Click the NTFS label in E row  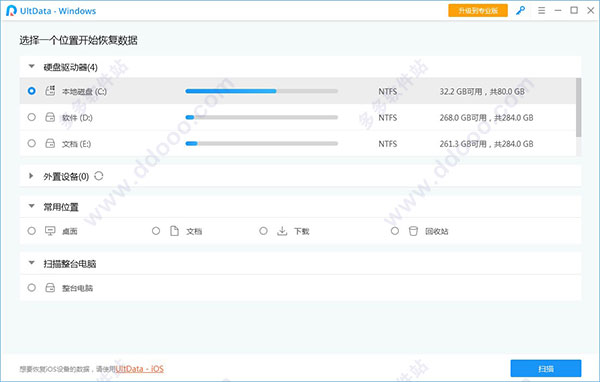[388, 144]
